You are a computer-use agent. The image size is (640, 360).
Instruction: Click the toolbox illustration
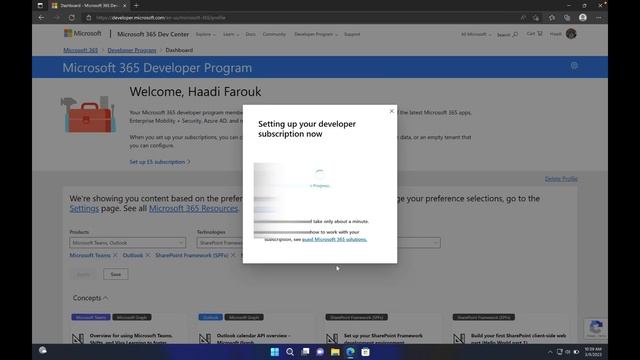pos(89,114)
